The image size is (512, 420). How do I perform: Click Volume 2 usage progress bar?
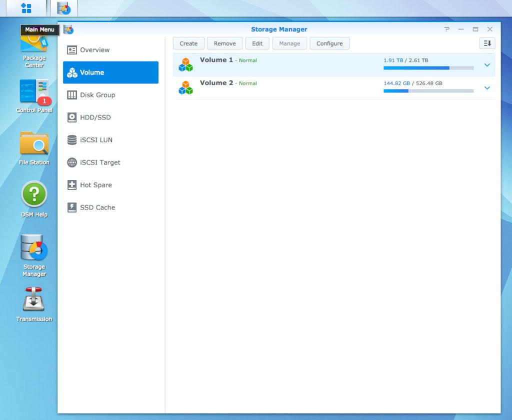coord(428,91)
